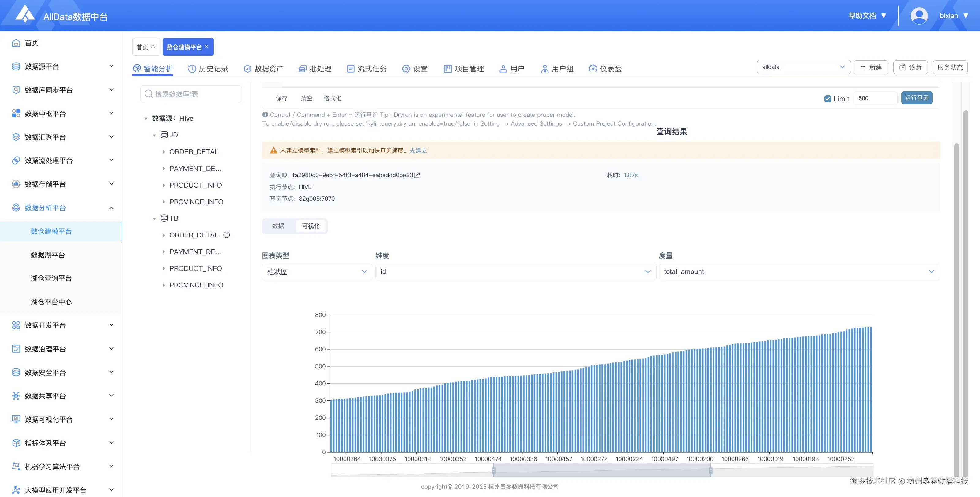Uncheck the Limit checkbox

(x=827, y=99)
